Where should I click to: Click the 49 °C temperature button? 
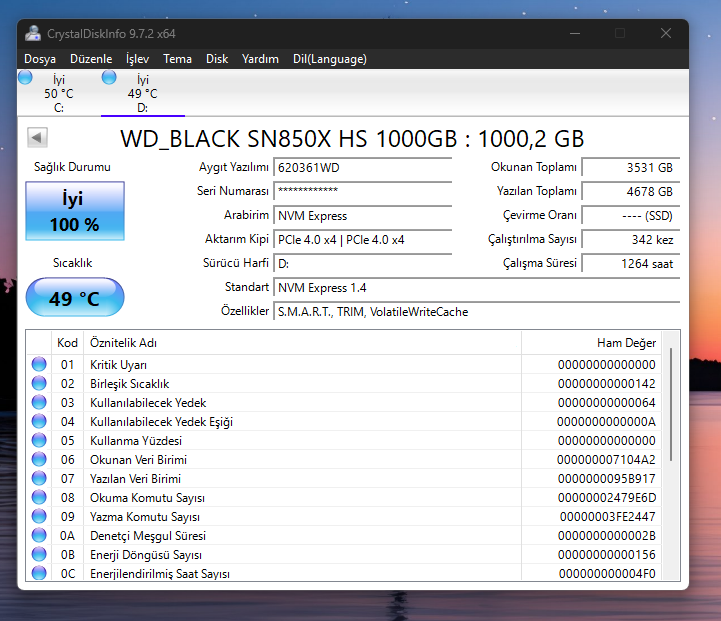click(75, 297)
